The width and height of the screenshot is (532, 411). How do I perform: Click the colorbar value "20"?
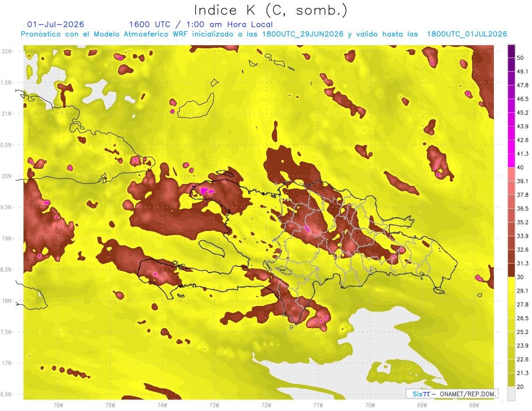click(520, 387)
